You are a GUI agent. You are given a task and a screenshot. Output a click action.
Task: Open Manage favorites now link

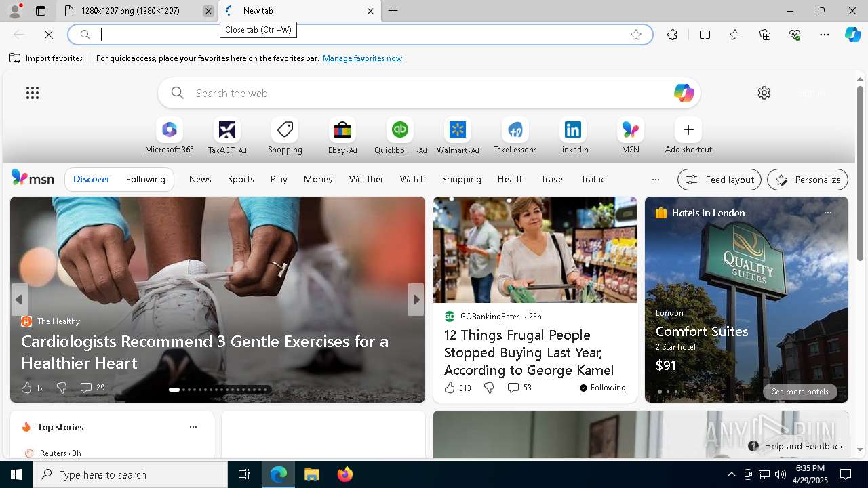362,58
